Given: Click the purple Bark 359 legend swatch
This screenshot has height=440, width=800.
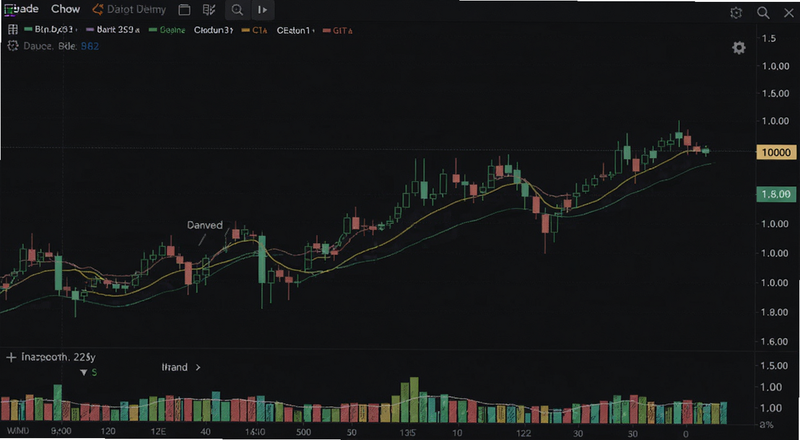Looking at the screenshot, I should (x=91, y=30).
